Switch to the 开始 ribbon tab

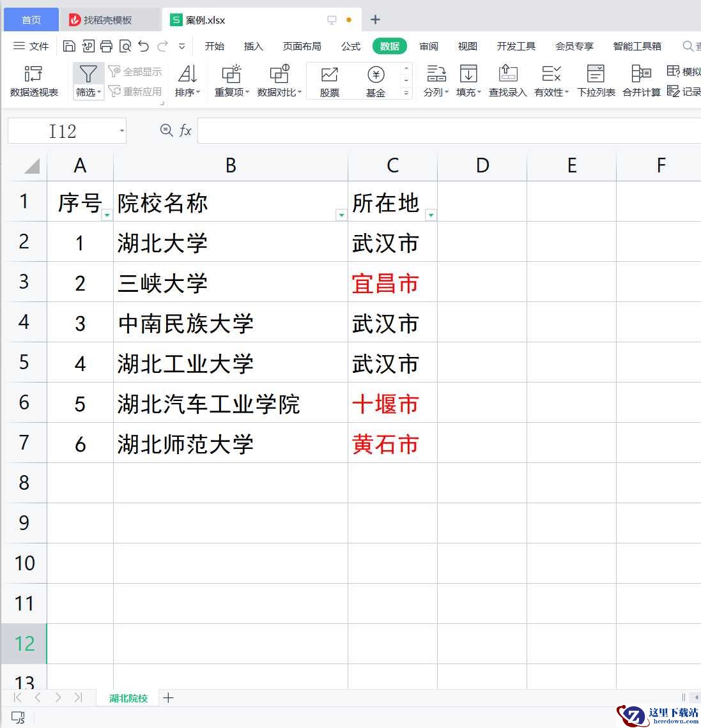click(215, 46)
